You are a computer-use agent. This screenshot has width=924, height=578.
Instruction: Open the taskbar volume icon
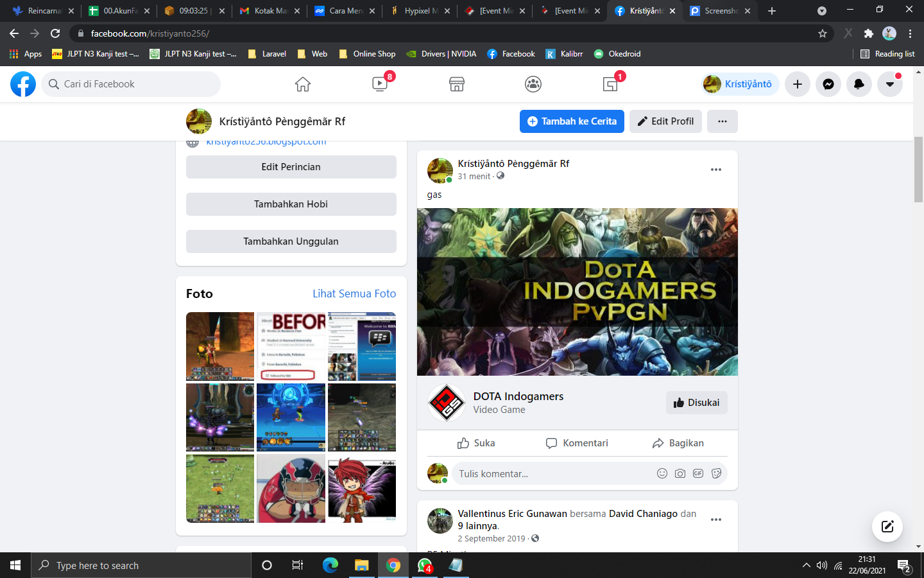tap(822, 565)
